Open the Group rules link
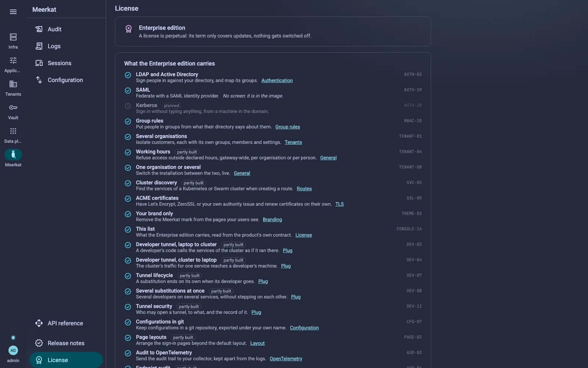 click(287, 127)
